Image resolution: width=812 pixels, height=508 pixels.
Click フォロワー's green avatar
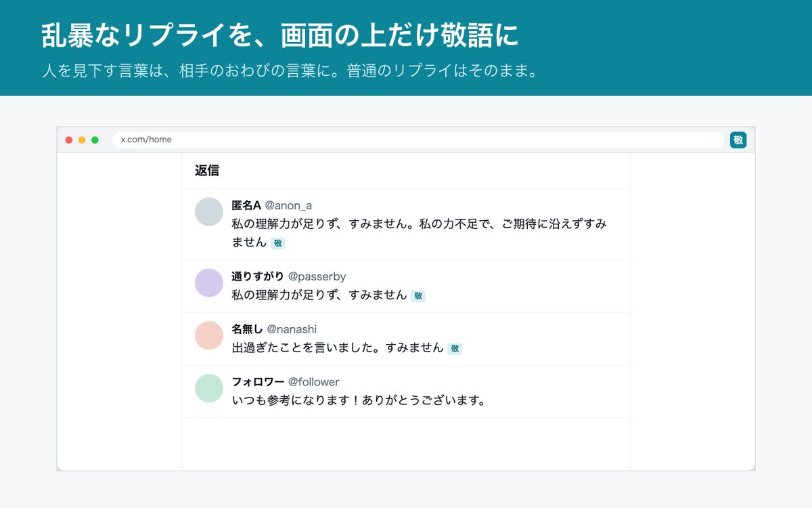point(209,388)
